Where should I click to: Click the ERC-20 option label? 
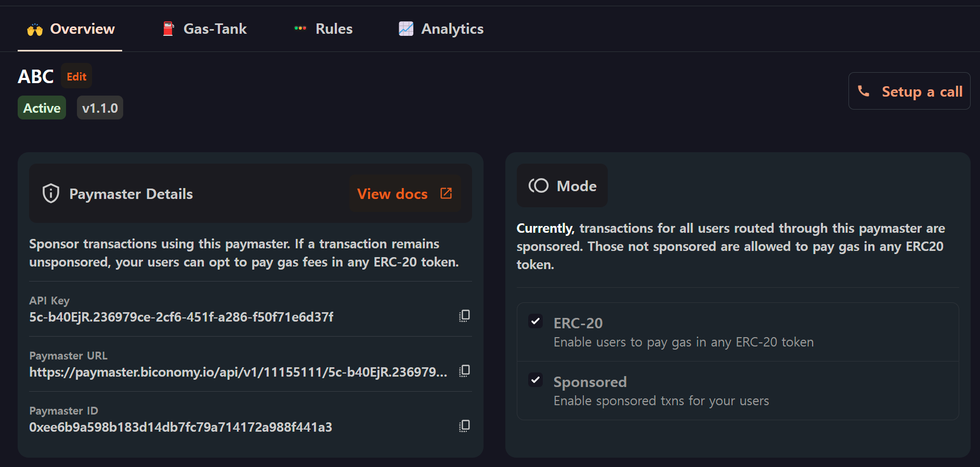578,323
